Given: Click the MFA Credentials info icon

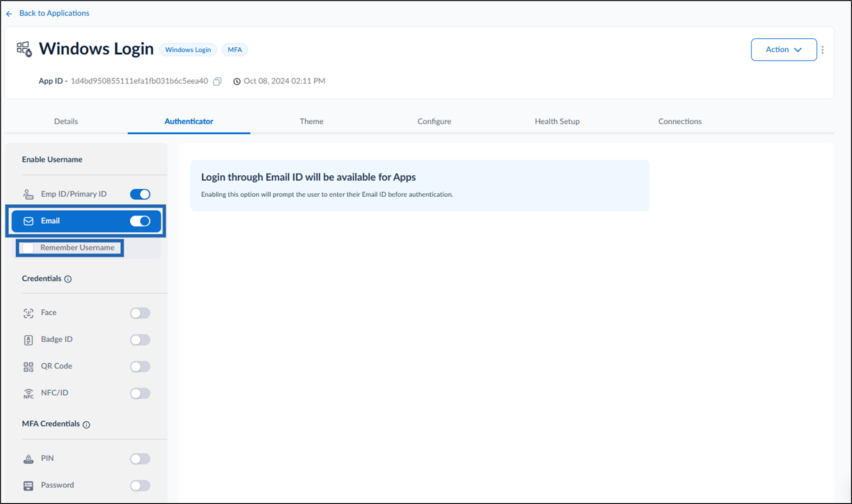Looking at the screenshot, I should click(x=86, y=425).
